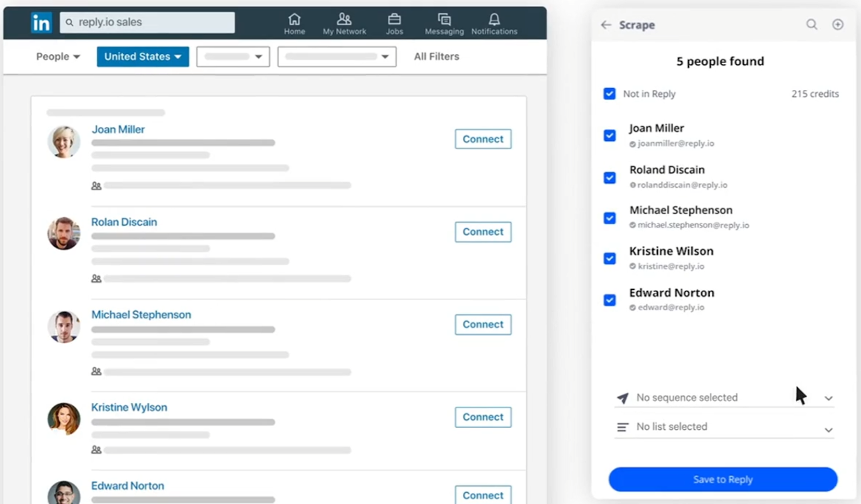Image resolution: width=861 pixels, height=504 pixels.
Task: Click Save to Reply
Action: click(723, 479)
